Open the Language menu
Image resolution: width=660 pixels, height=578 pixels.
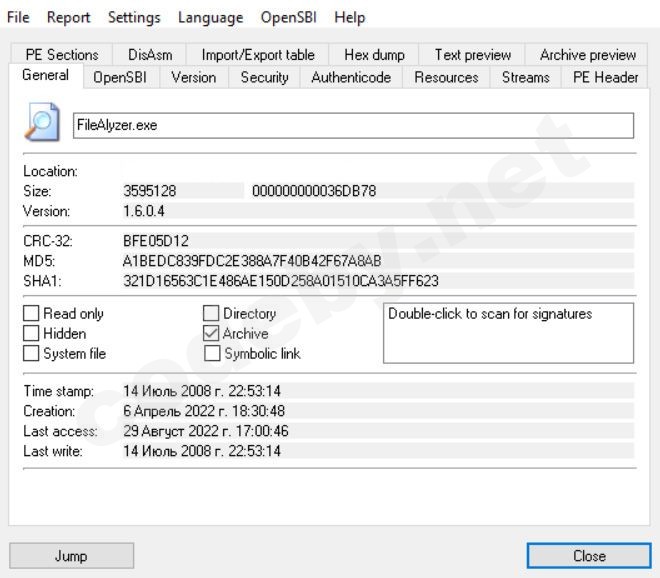pos(210,18)
